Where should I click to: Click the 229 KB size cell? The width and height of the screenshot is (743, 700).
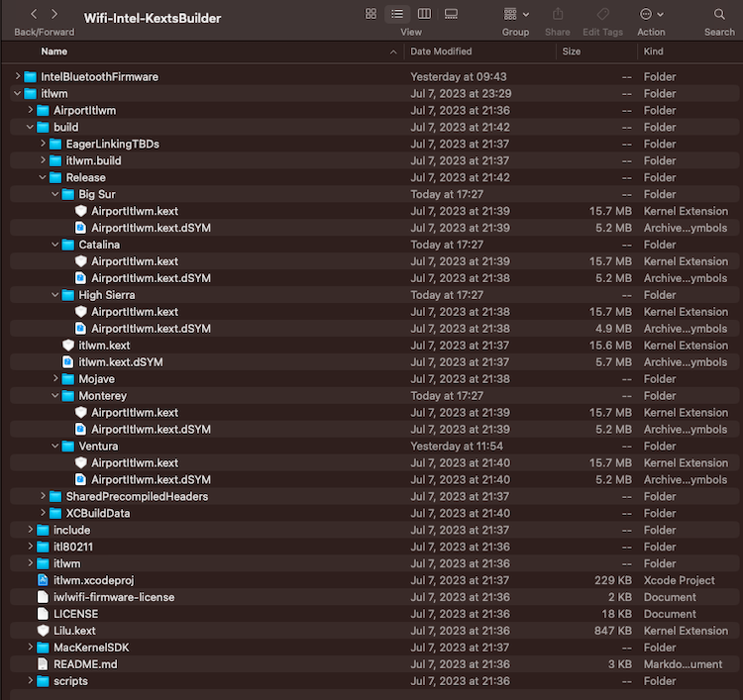(x=613, y=580)
